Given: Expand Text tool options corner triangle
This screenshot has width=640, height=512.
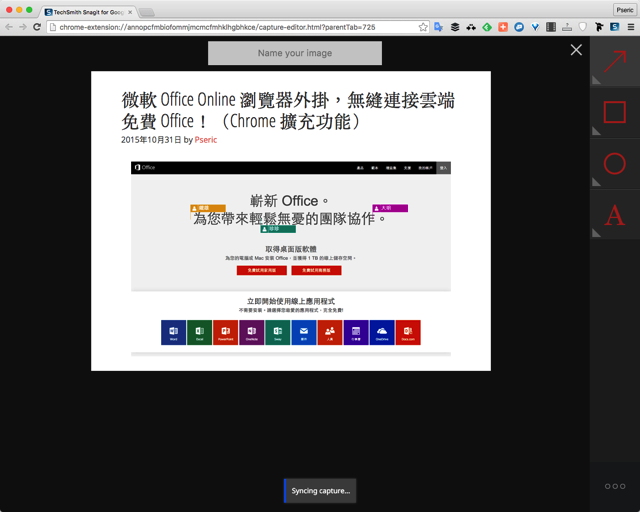Looking at the screenshot, I should coord(596,233).
